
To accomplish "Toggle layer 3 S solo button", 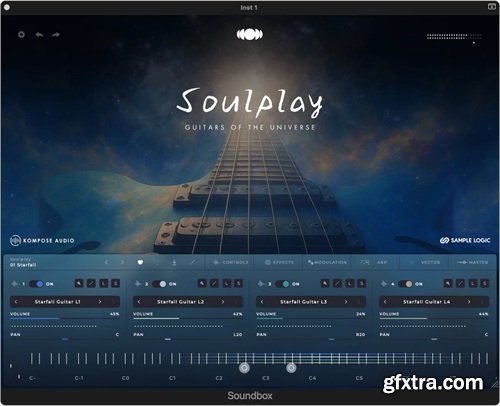I will tap(361, 283).
